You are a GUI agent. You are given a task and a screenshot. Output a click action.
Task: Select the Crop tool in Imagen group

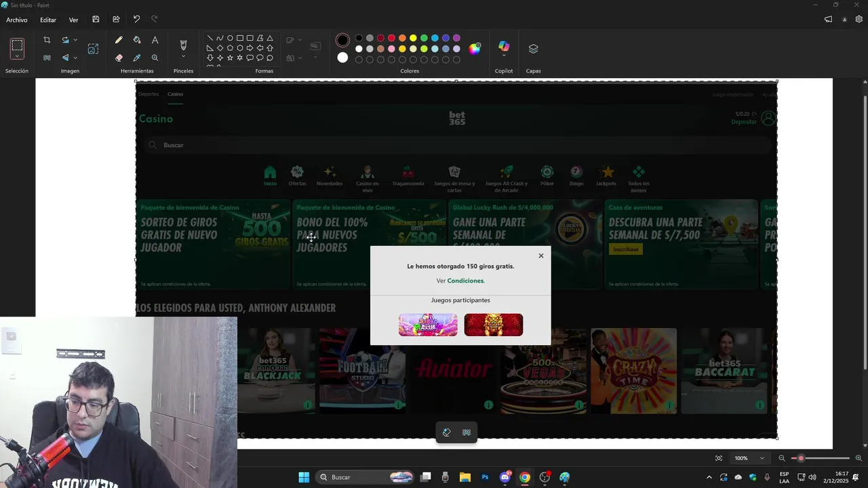tap(47, 40)
